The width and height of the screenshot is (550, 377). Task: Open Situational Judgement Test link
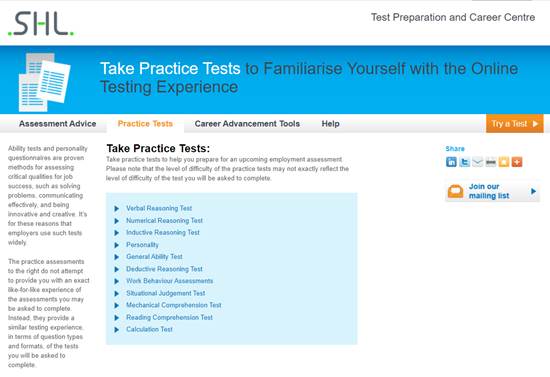[x=166, y=293]
